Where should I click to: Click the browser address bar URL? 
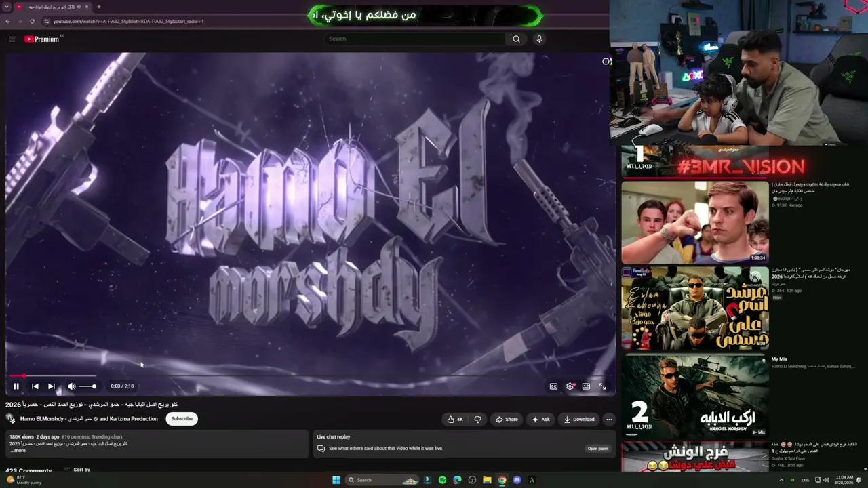click(129, 21)
